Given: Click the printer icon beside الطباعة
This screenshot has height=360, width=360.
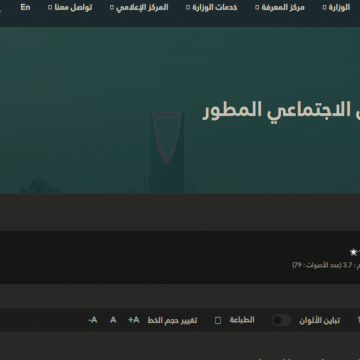Looking at the screenshot, I should [218, 321].
